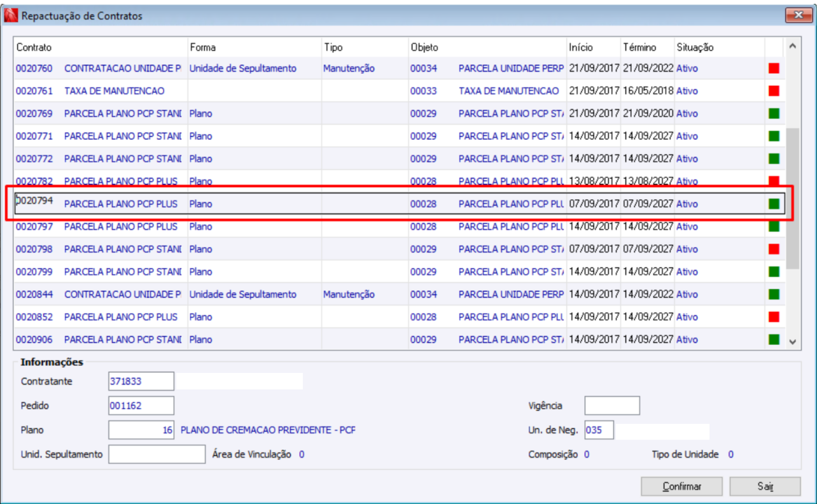Click the Contratante field containing 371833
This screenshot has height=504, width=817.
coord(141,381)
